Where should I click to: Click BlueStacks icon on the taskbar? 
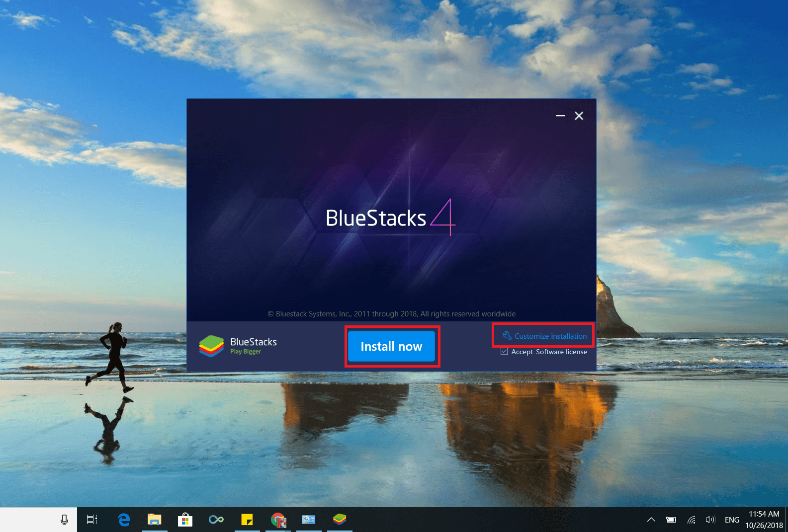340,520
